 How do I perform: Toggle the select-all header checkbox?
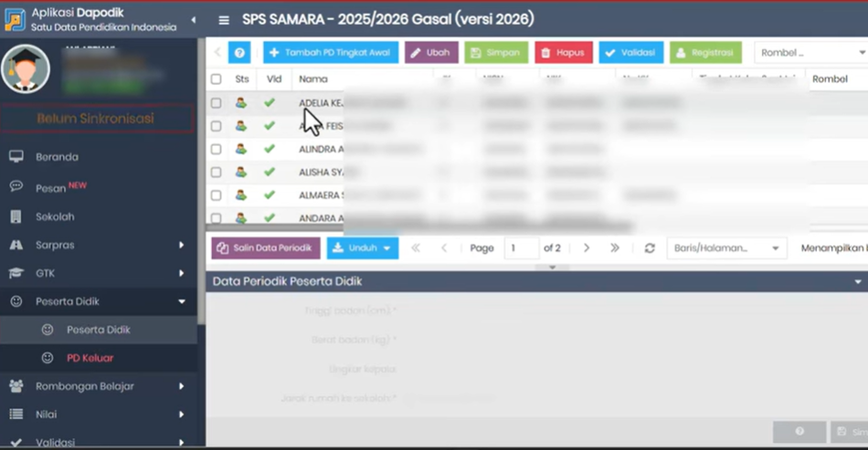click(216, 79)
